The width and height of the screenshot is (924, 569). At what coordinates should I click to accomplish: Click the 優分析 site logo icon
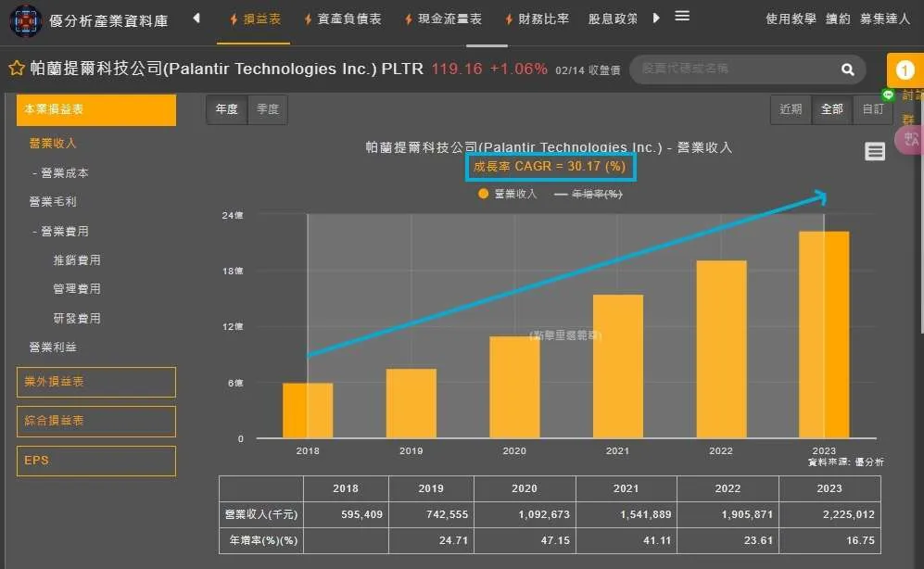tap(25, 20)
